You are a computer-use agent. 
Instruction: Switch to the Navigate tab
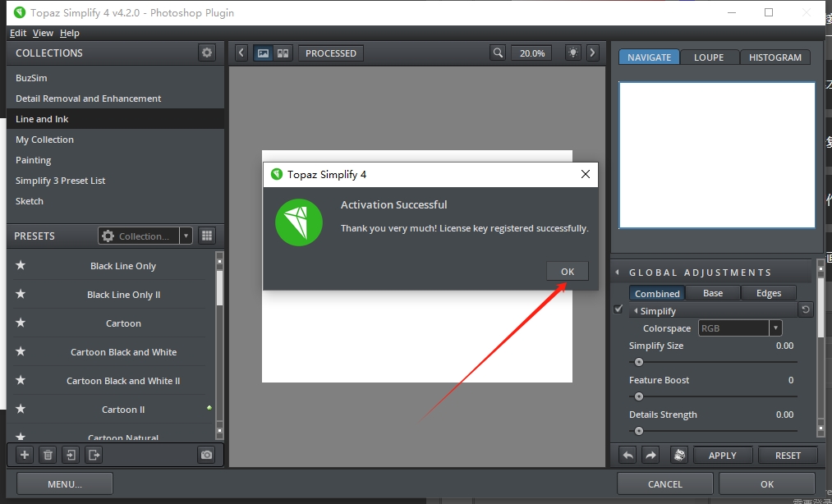[649, 57]
